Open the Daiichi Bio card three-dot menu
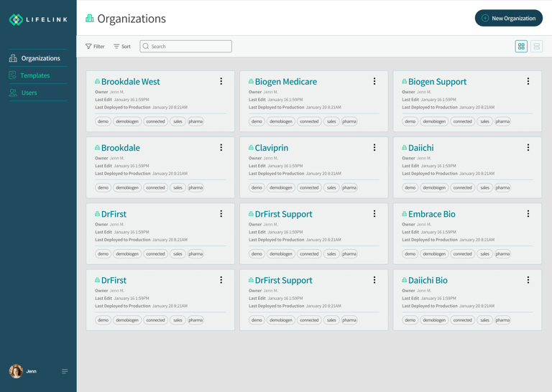The height and width of the screenshot is (392, 552). (x=528, y=280)
